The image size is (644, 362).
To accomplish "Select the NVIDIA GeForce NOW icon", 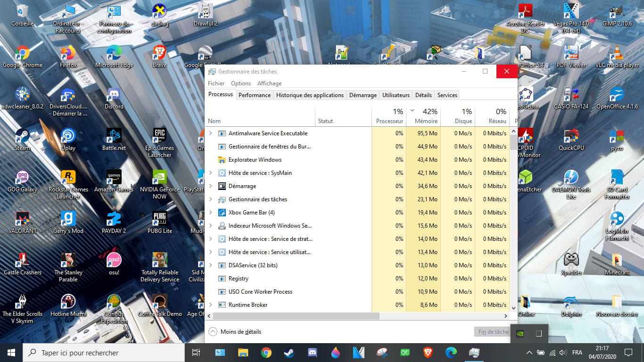I will [x=159, y=185].
